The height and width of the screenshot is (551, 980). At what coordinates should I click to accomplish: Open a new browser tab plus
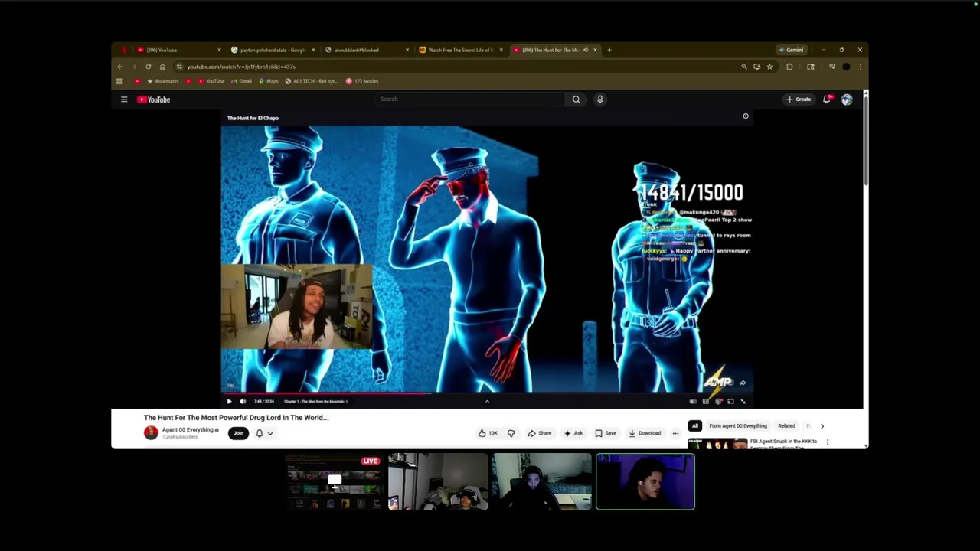(609, 50)
